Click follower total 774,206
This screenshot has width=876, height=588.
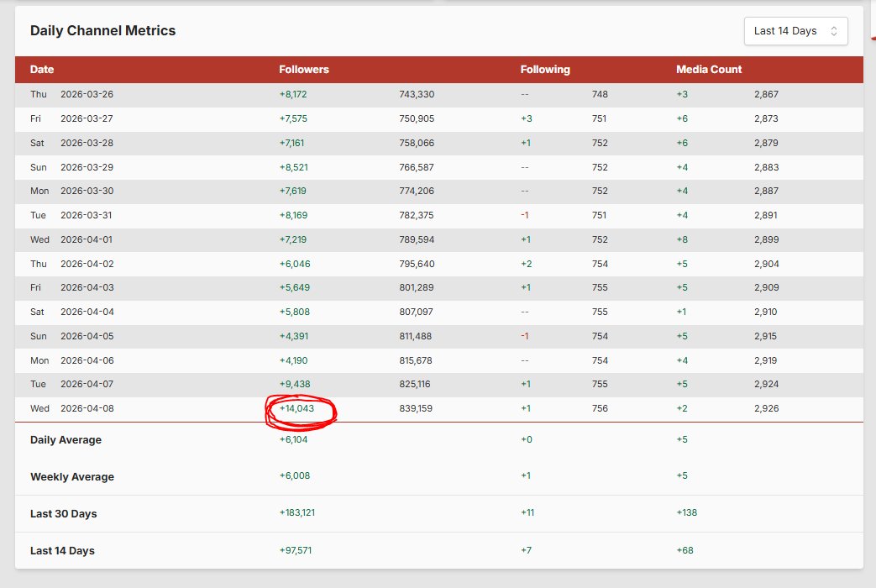pos(417,191)
